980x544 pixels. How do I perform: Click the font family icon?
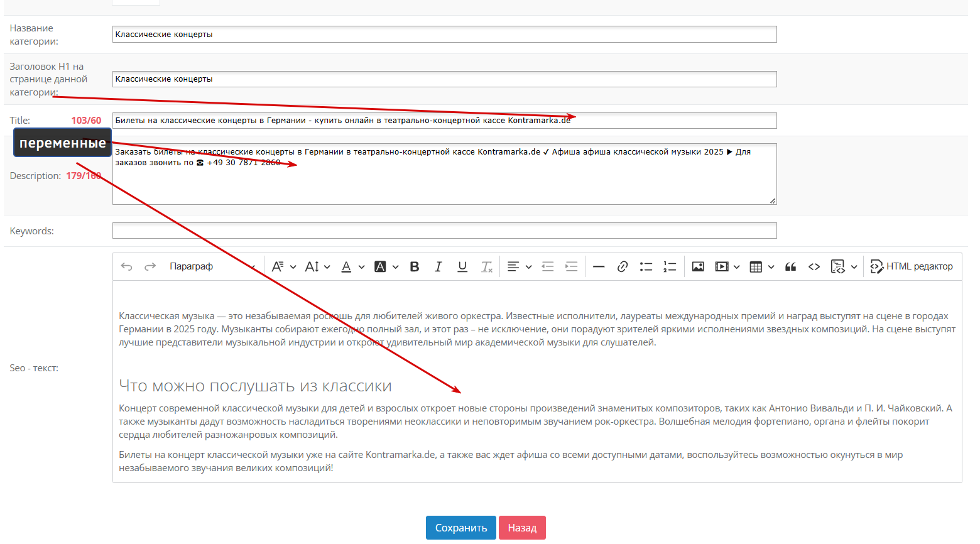tap(278, 266)
